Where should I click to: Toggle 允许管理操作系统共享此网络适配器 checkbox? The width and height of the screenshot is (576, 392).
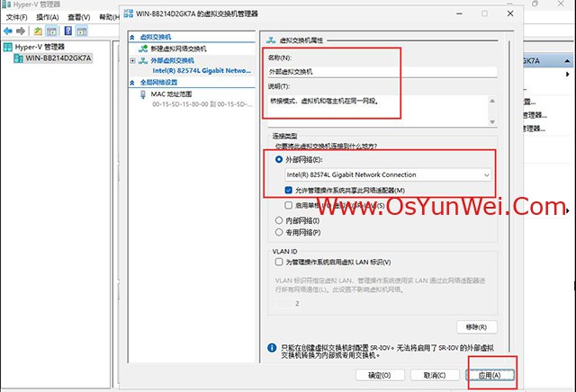tap(288, 190)
